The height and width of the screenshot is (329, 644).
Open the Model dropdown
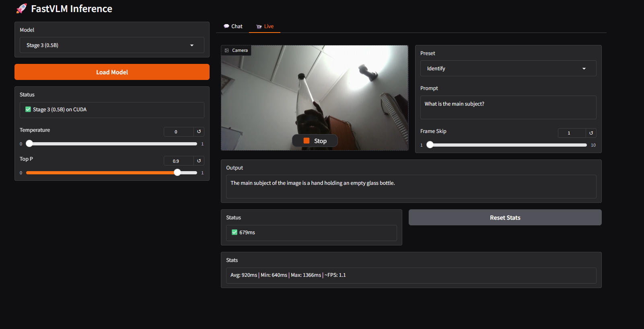(x=112, y=45)
